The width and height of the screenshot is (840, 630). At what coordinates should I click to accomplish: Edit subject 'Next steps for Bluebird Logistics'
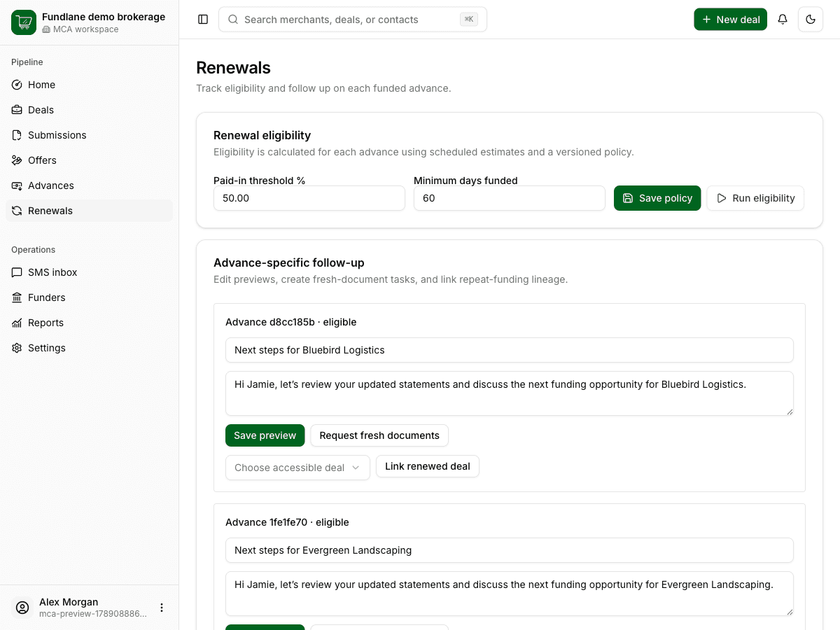[x=510, y=350]
